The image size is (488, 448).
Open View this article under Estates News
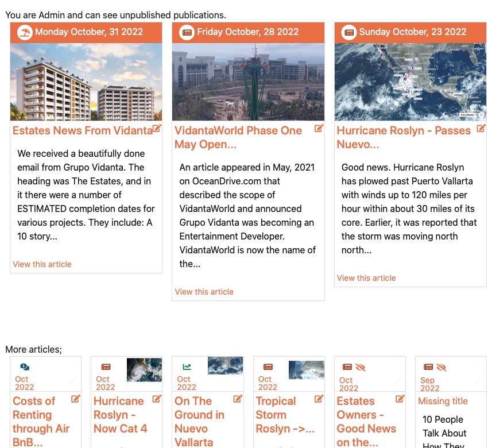pos(42,264)
